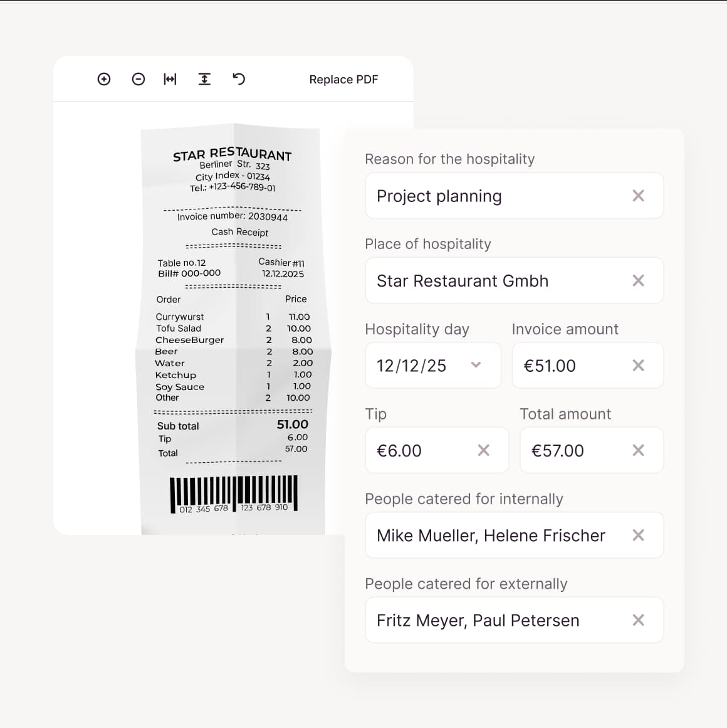Click the Replace PDF button
The width and height of the screenshot is (727, 728).
[x=343, y=80]
